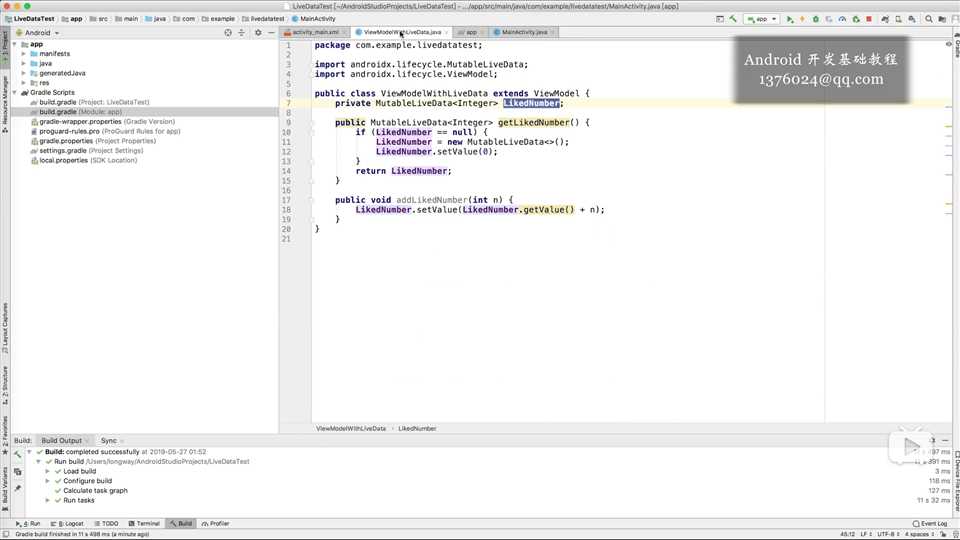Open the Profiler tool window
This screenshot has width=960, height=540.
[x=215, y=523]
